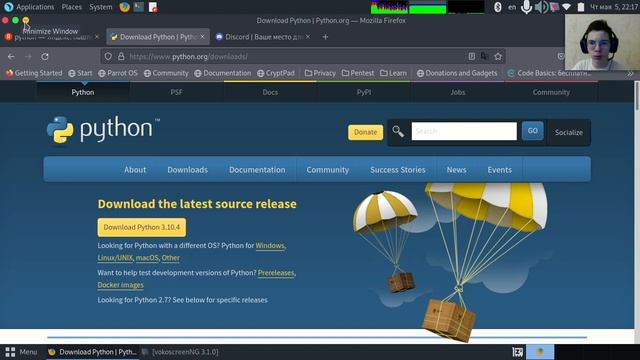Reload the page with the refresh icon
Viewport: 640px width, 360px height.
pos(45,57)
